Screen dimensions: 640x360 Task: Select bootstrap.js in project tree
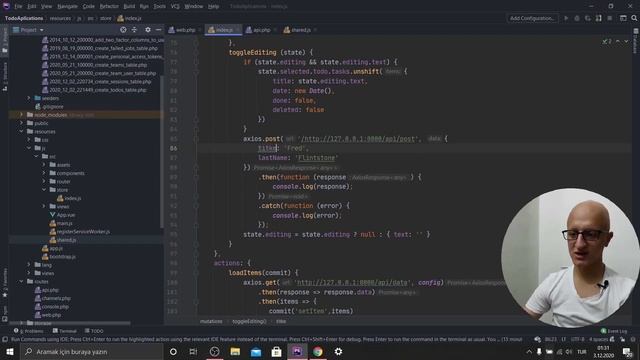click(58, 256)
